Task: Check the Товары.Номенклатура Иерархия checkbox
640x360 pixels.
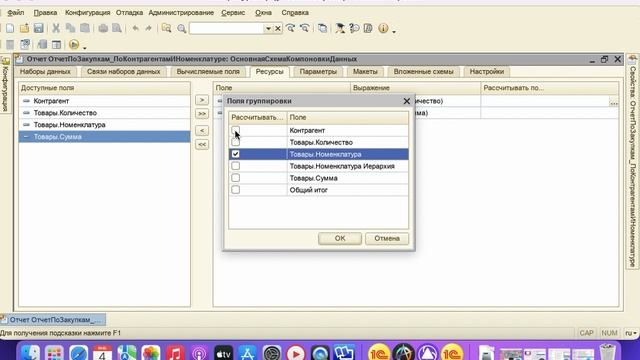Action: coord(236,166)
